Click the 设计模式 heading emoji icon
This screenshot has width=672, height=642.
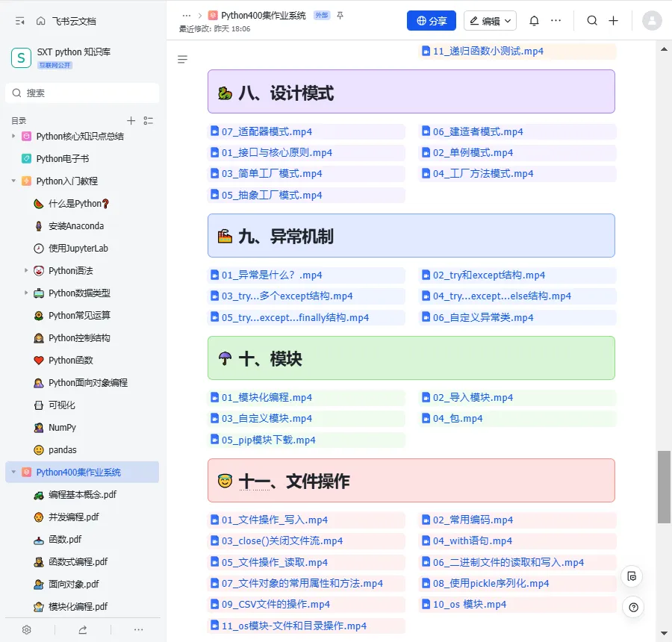(225, 93)
